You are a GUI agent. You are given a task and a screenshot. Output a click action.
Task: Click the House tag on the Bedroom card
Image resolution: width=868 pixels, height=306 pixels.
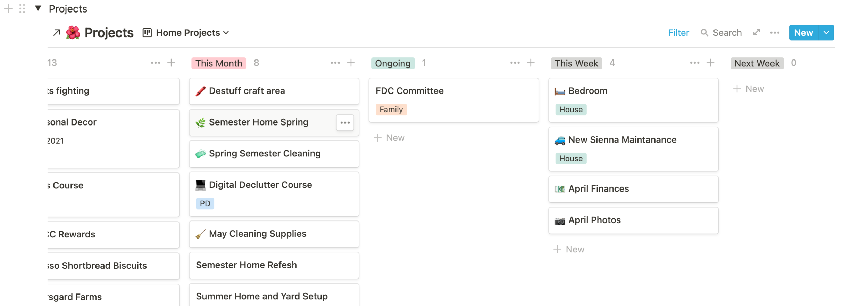[571, 110]
